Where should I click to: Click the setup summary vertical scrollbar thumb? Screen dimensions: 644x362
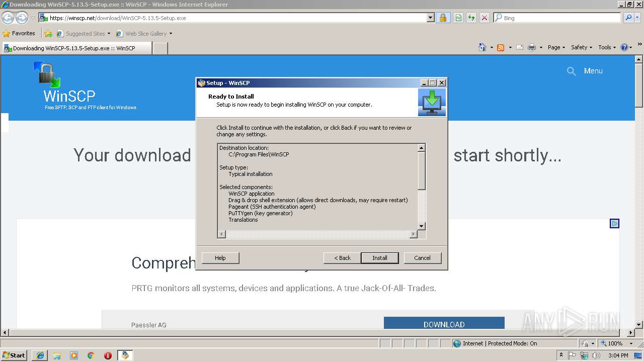(x=422, y=171)
